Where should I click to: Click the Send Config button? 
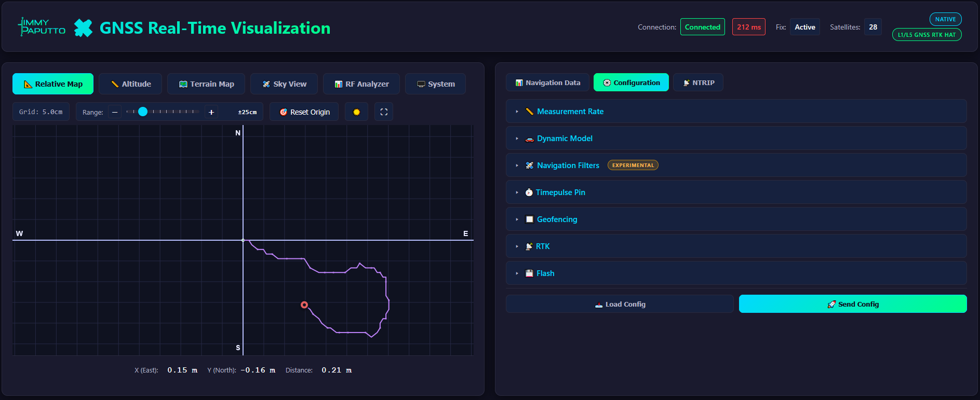pyautogui.click(x=853, y=304)
